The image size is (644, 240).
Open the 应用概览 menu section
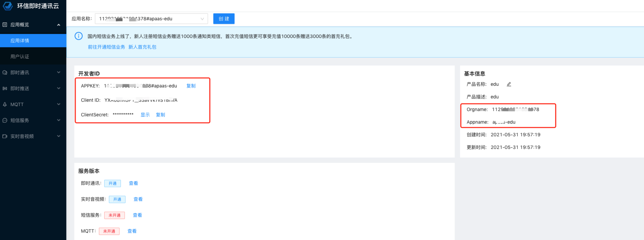[33, 25]
